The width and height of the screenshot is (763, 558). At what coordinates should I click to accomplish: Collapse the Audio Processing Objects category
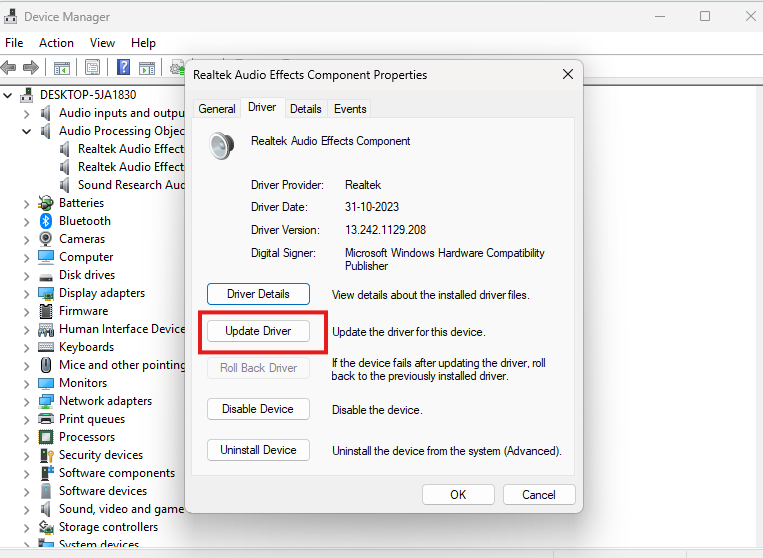coord(26,131)
